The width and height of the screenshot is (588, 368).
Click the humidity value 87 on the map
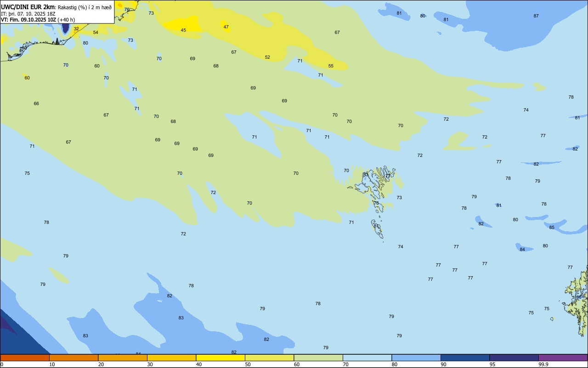(x=536, y=16)
